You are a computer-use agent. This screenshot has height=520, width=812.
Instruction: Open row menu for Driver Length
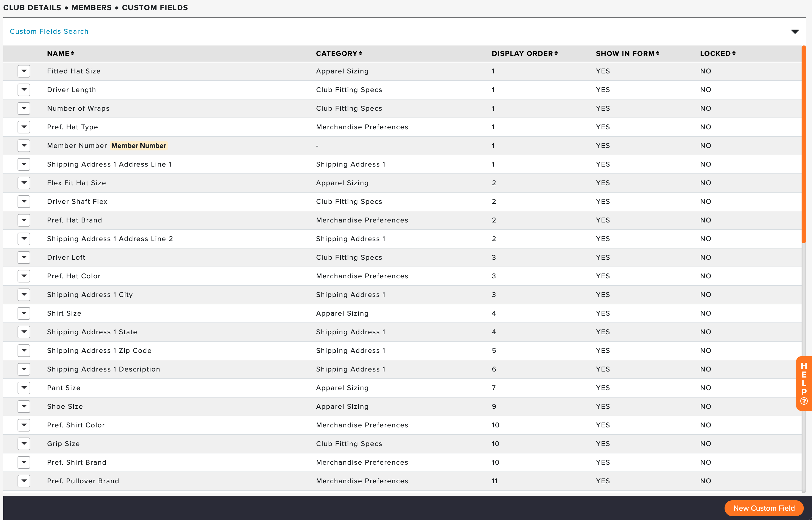pos(24,90)
